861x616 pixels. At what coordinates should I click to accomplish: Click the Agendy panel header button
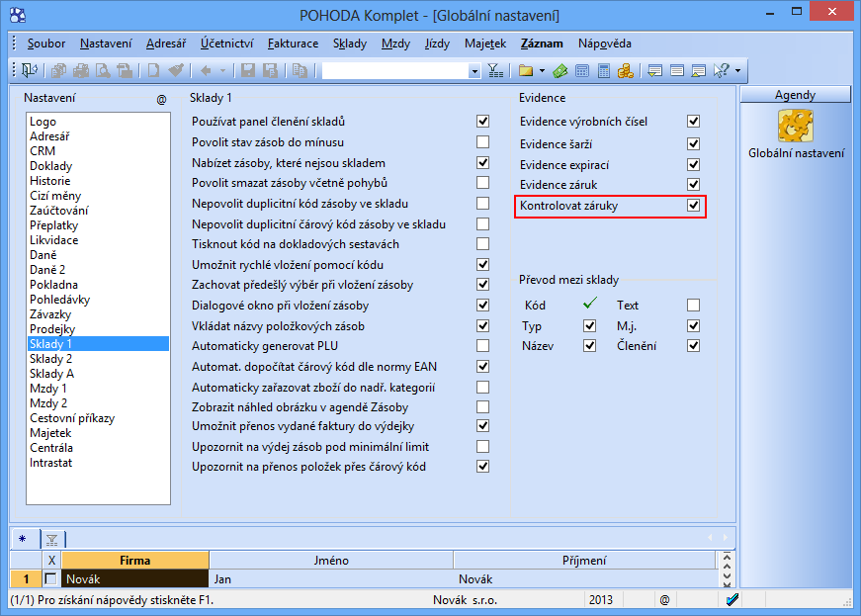tap(795, 95)
